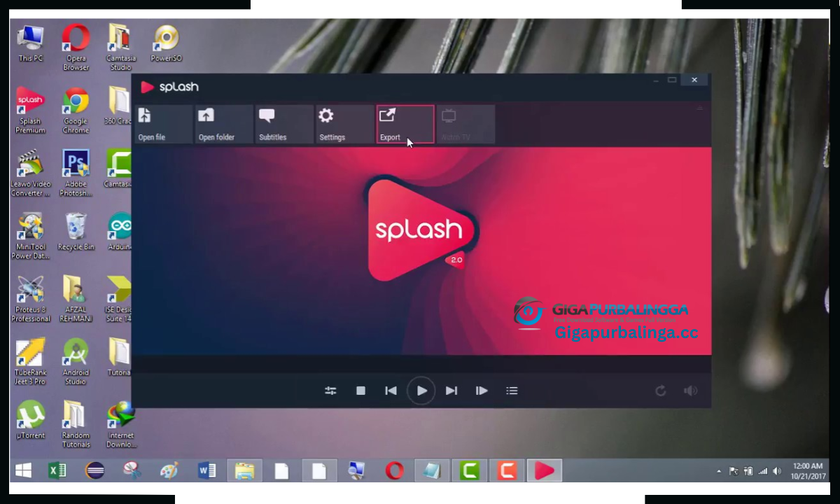Click the Open file toolbar button

click(x=164, y=125)
